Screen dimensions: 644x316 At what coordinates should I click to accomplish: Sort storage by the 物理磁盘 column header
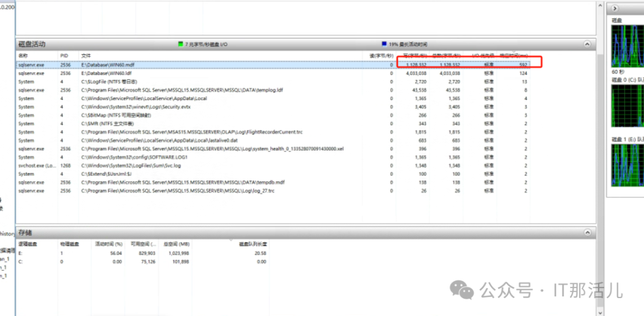pyautogui.click(x=69, y=244)
